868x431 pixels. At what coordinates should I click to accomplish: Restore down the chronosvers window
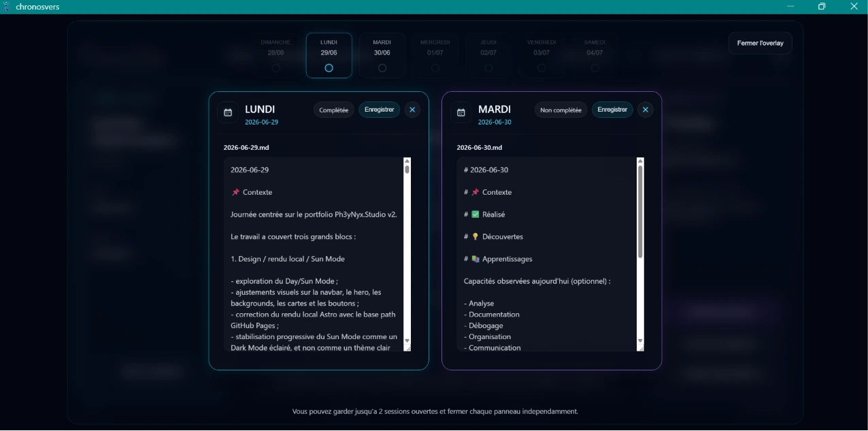(x=822, y=7)
